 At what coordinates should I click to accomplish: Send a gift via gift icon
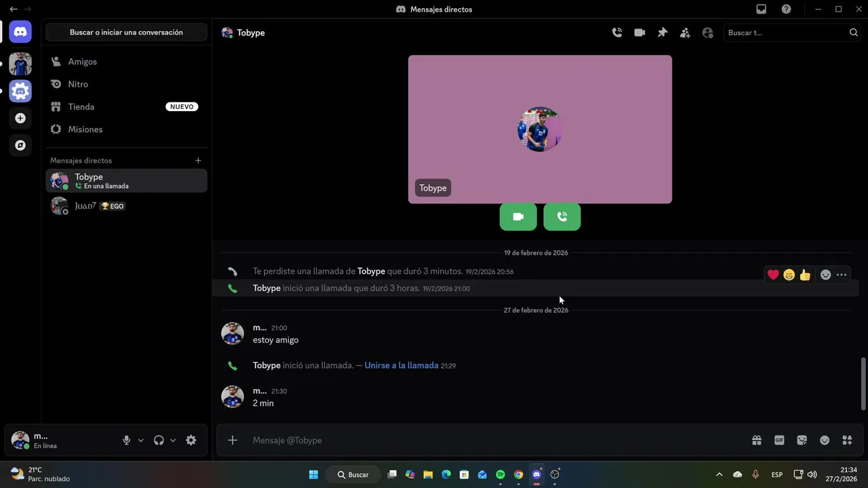(x=757, y=440)
